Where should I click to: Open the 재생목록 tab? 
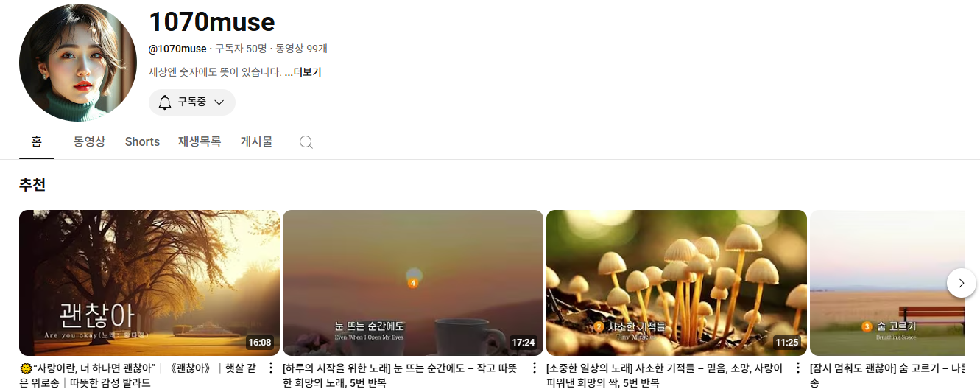[x=200, y=141]
